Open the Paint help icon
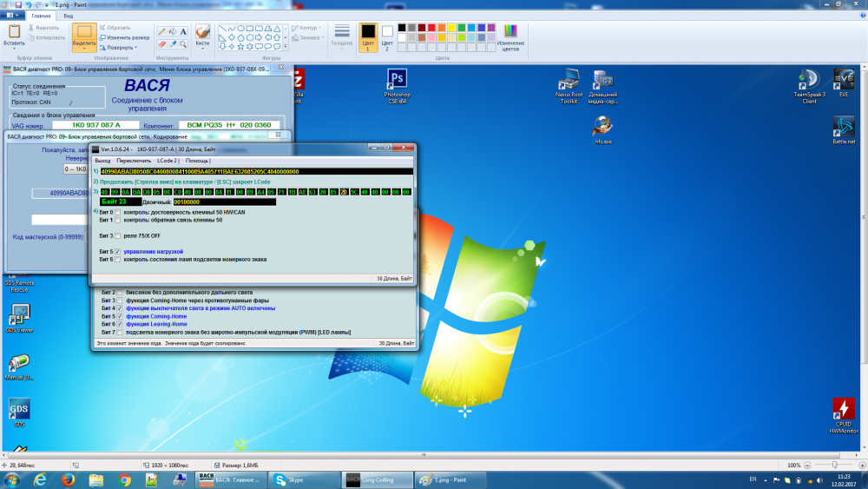 click(x=863, y=16)
